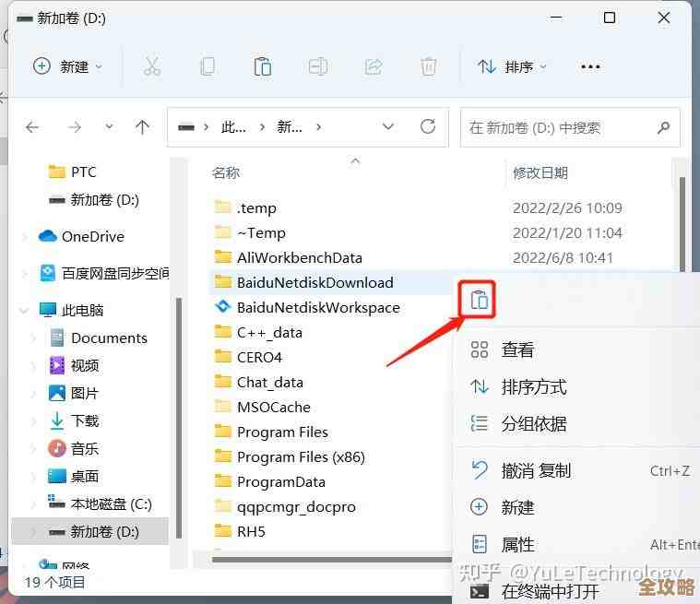Click 新... breadcrumb in address bar

click(290, 127)
